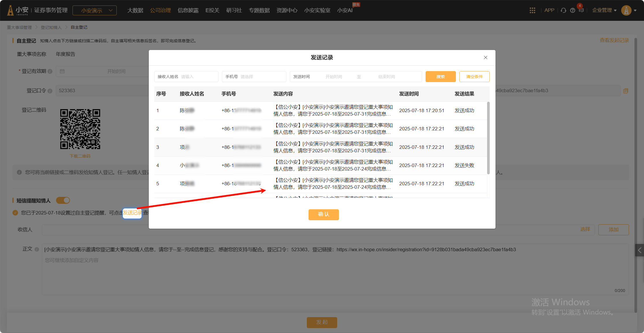Expand the 企业管理 dropdown menu
The image size is (644, 333).
pos(604,10)
